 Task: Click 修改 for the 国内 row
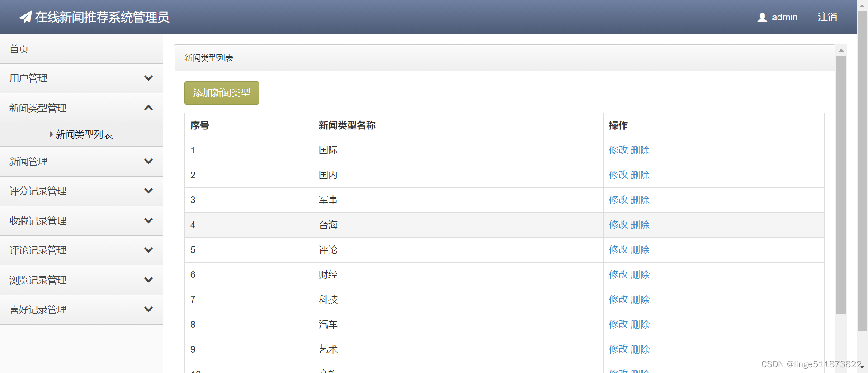point(618,175)
